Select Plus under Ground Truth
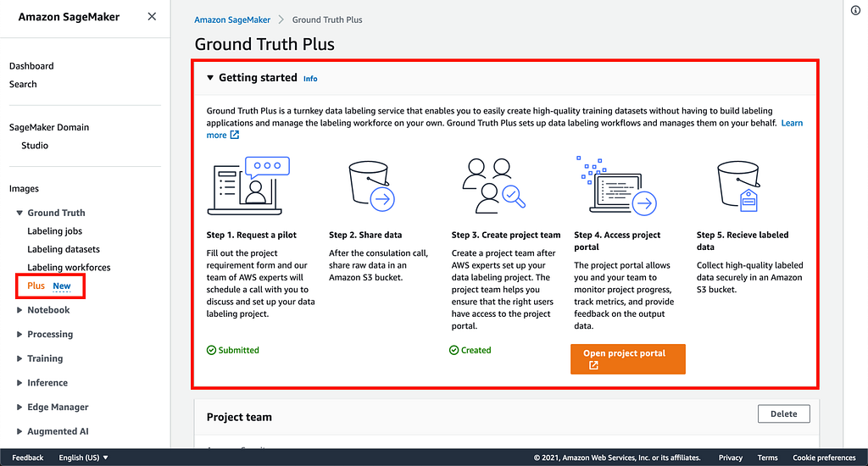The image size is (868, 466). [36, 286]
